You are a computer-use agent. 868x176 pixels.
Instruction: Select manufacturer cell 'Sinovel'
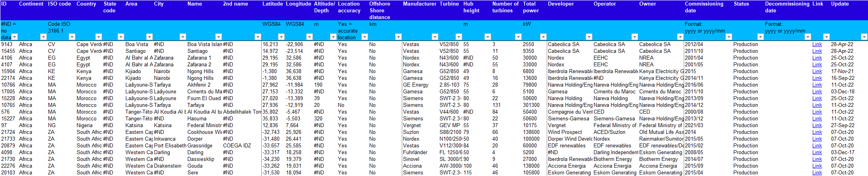click(420, 159)
